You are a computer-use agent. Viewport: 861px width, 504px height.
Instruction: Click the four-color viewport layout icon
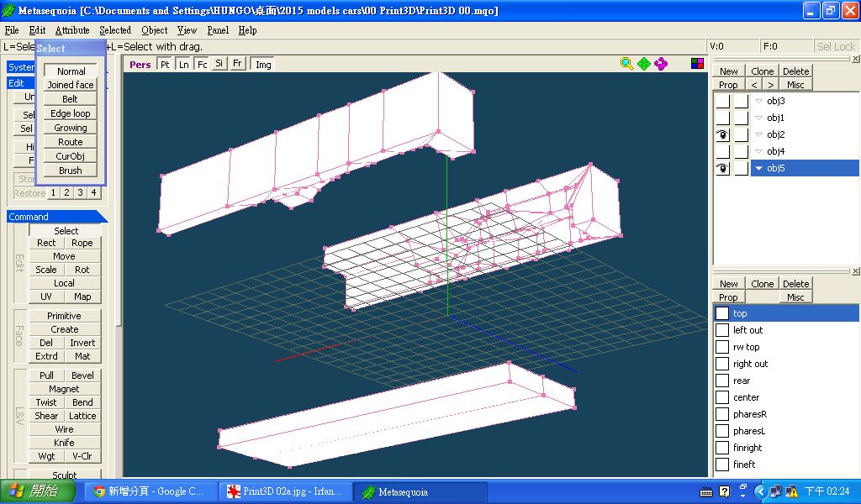pyautogui.click(x=697, y=64)
